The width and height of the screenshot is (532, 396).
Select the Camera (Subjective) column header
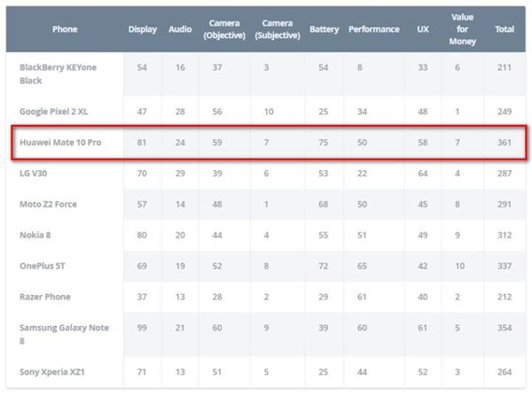pos(277,29)
